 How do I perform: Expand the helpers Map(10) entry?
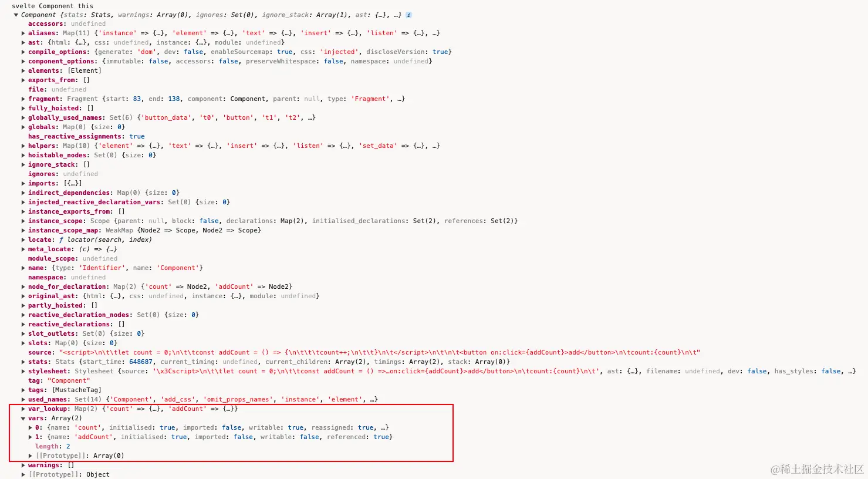pyautogui.click(x=23, y=146)
